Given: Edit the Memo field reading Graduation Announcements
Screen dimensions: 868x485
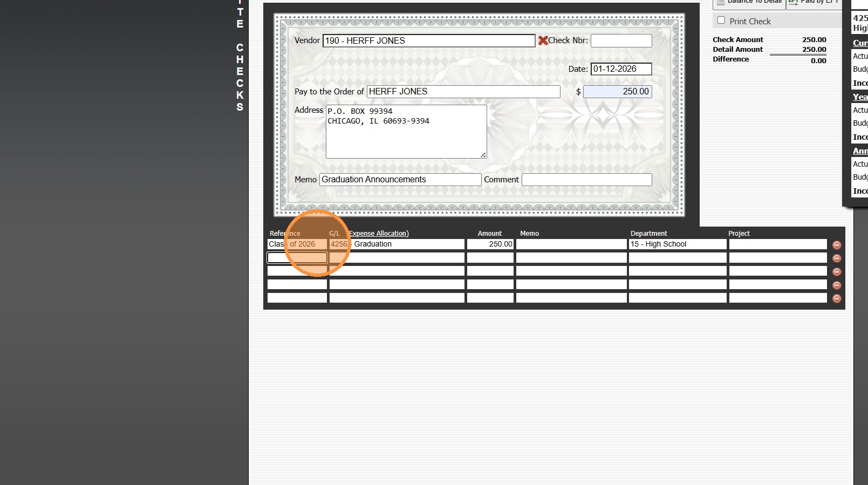Looking at the screenshot, I should tap(400, 180).
